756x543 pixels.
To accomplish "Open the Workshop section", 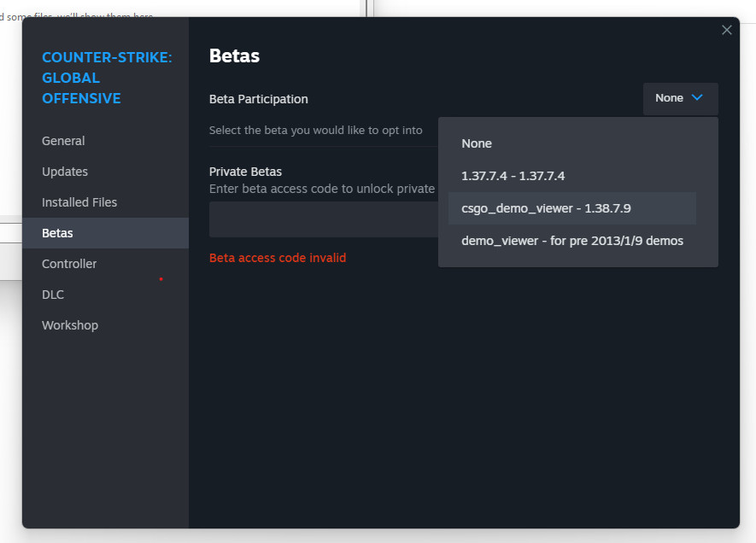I will 70,325.
